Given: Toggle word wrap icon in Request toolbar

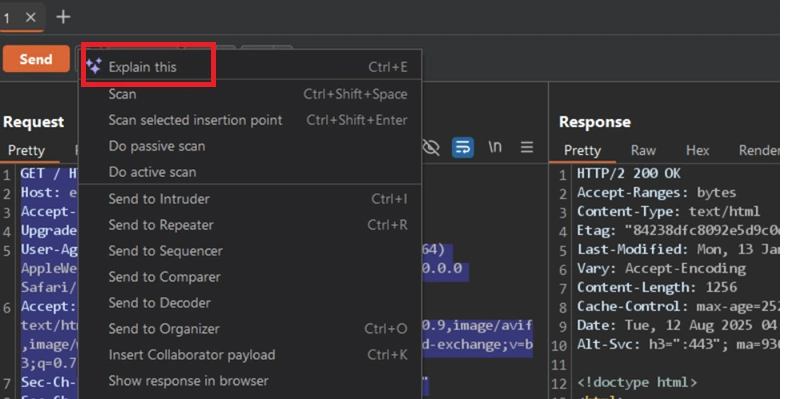Looking at the screenshot, I should (x=463, y=147).
